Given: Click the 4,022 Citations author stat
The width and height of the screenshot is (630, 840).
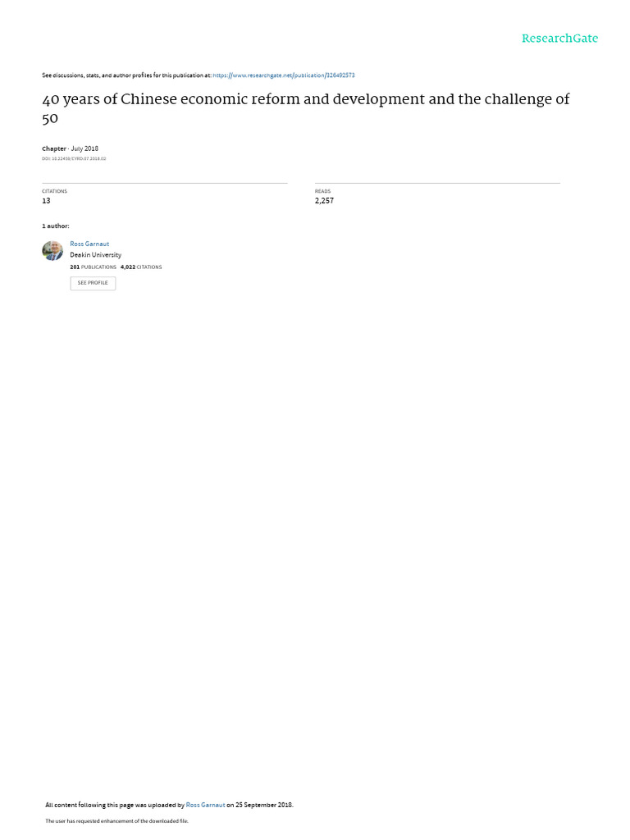Looking at the screenshot, I should (141, 267).
